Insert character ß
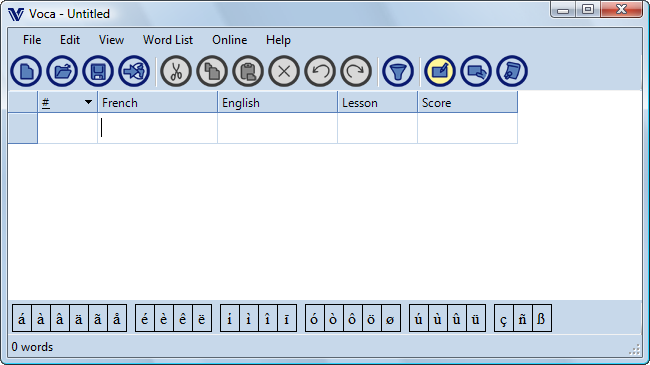Image resolution: width=650 pixels, height=365 pixels. tap(542, 319)
